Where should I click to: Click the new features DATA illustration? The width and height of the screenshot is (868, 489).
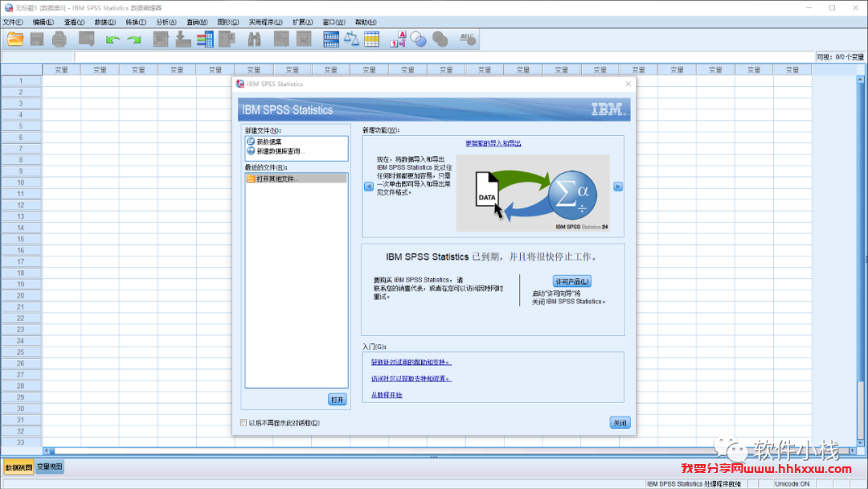pos(533,193)
